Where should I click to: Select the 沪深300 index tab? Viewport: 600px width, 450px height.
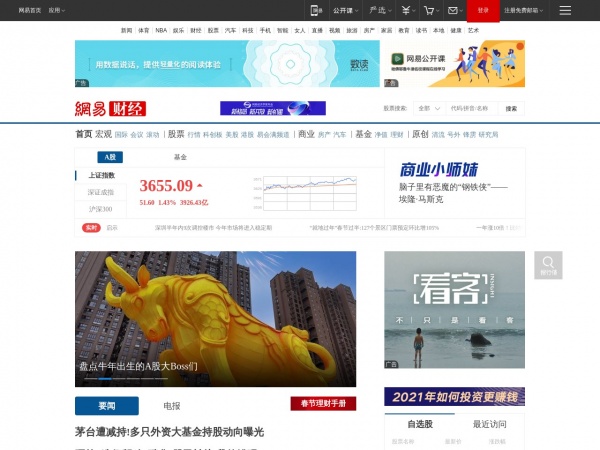click(x=101, y=209)
